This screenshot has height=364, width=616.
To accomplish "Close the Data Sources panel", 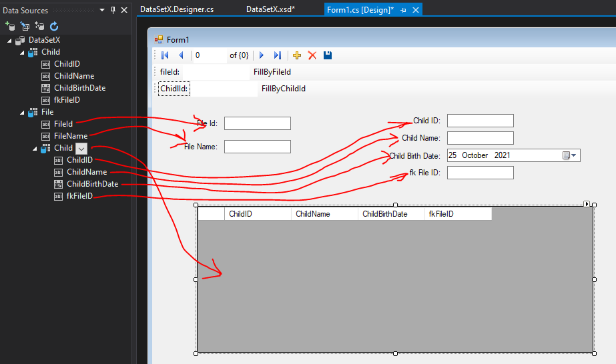I will [124, 10].
